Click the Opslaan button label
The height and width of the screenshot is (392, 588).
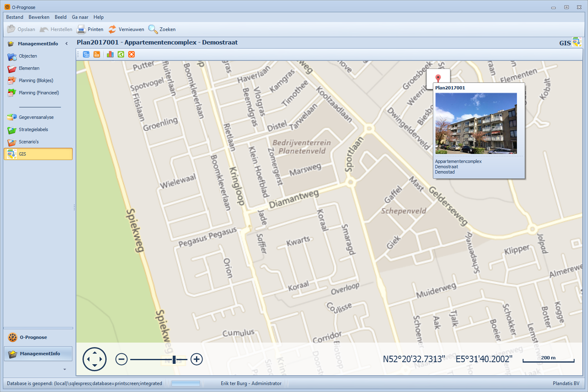click(x=26, y=29)
